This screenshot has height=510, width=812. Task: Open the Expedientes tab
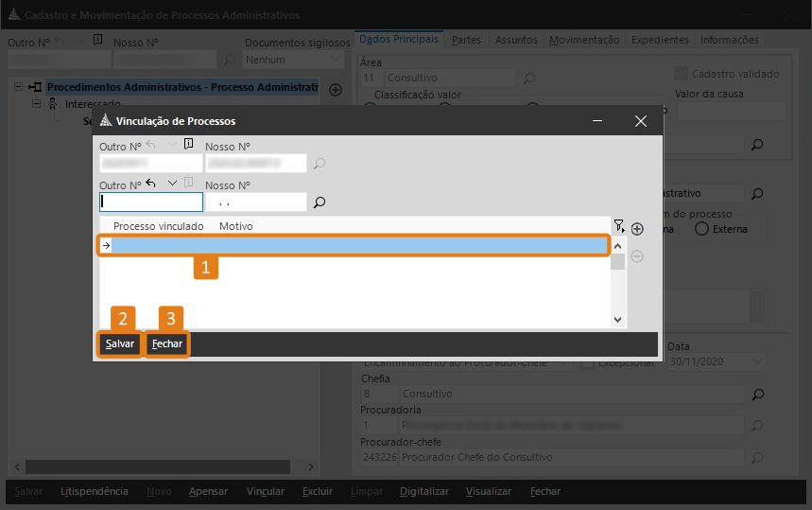click(660, 40)
